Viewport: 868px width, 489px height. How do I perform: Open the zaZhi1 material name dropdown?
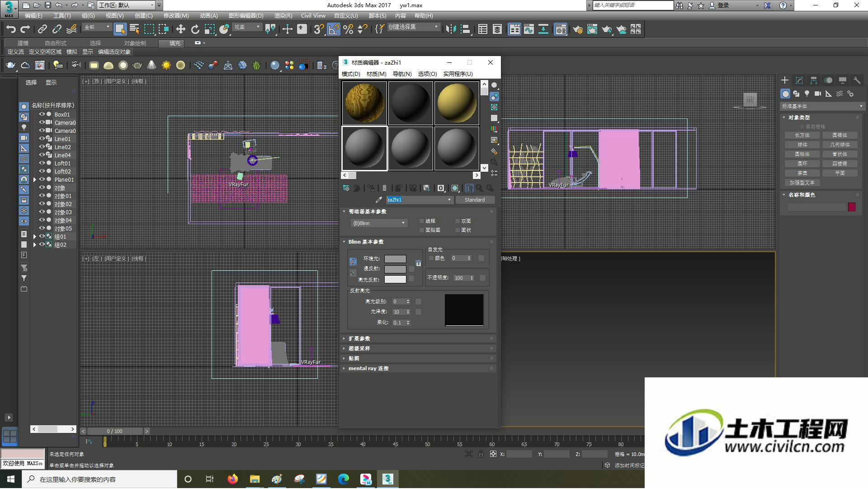point(449,200)
